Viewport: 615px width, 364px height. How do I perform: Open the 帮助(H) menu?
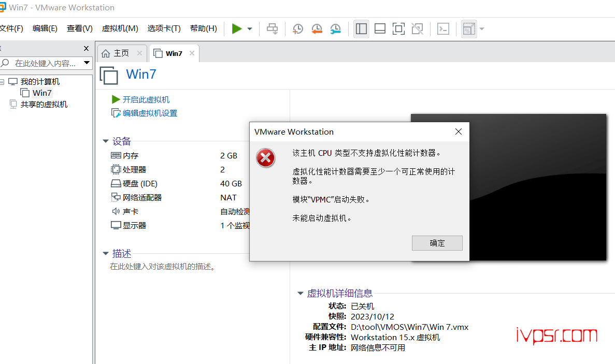click(x=204, y=28)
